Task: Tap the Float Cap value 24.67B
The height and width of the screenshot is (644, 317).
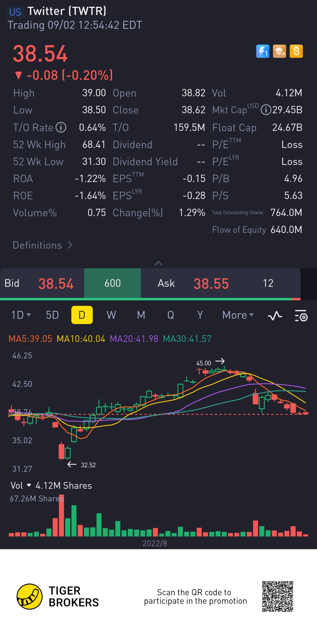Action: [287, 127]
